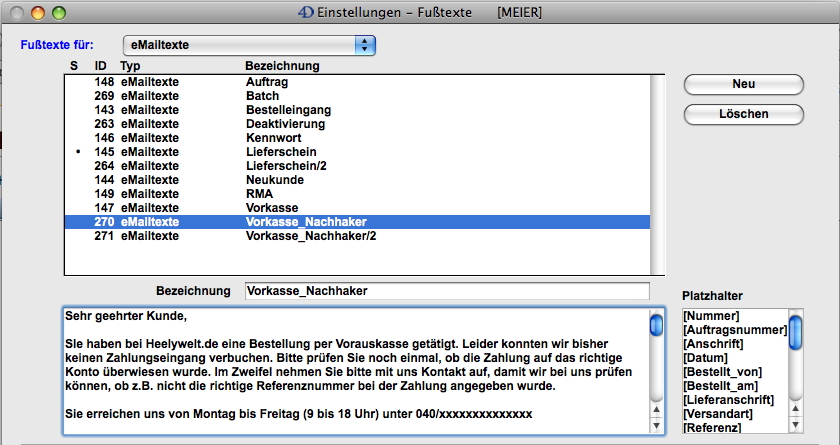Select the Vorkasse_Nachhaker/2 row

tap(310, 236)
